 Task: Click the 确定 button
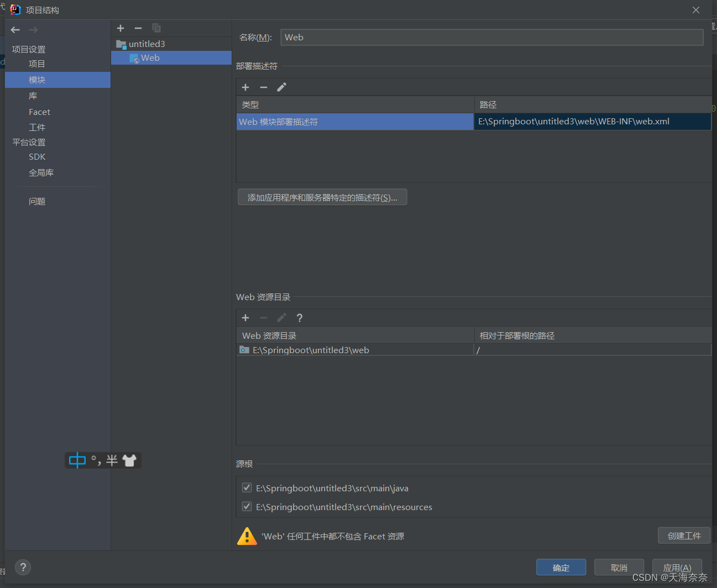pyautogui.click(x=561, y=568)
